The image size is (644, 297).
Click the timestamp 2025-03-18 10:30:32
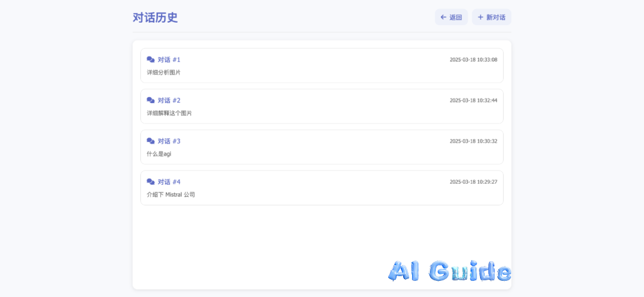pyautogui.click(x=473, y=141)
